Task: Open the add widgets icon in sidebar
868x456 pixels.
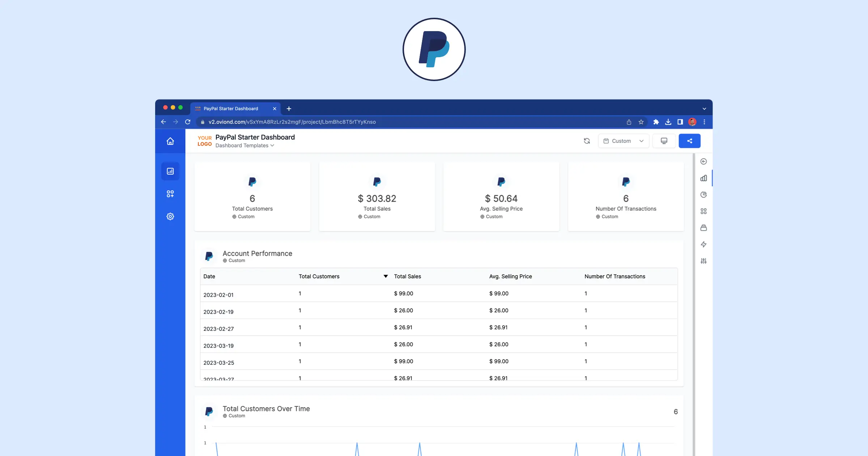Action: pos(170,194)
